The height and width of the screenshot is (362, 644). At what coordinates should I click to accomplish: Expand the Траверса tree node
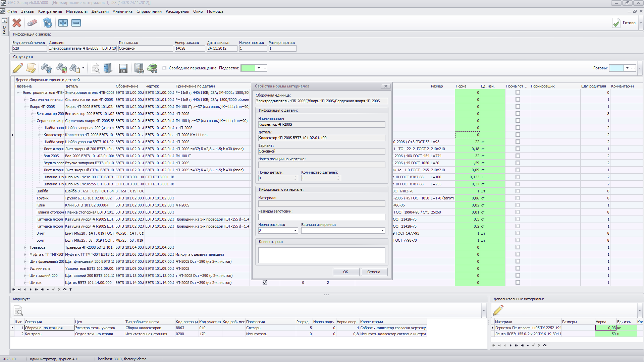(x=25, y=247)
